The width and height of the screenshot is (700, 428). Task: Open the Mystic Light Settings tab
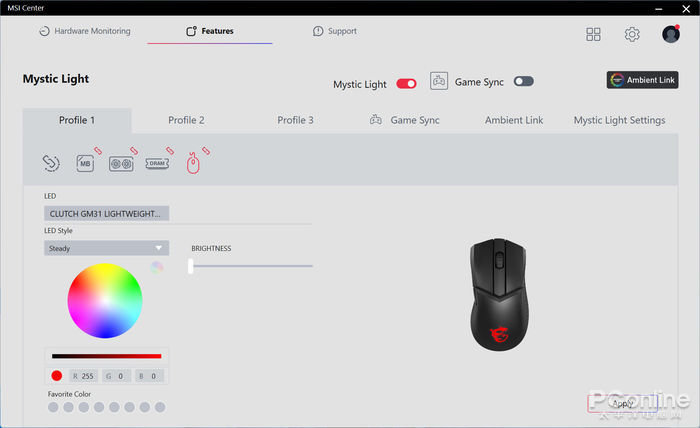[619, 121]
